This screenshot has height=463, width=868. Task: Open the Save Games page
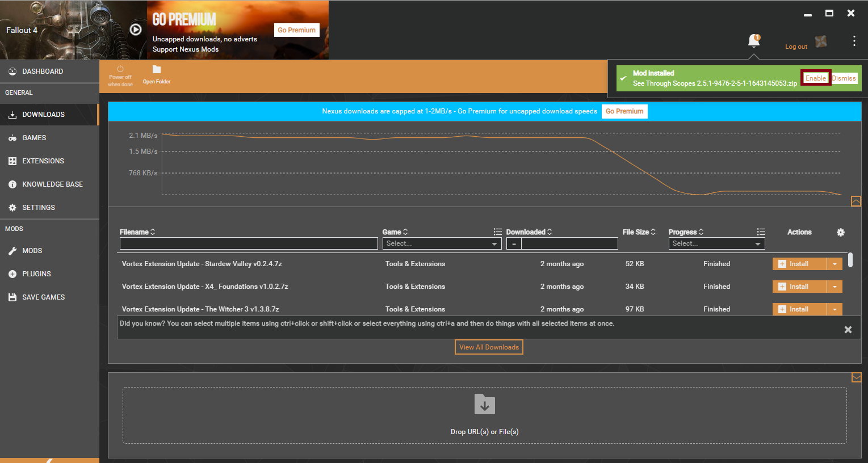point(49,297)
